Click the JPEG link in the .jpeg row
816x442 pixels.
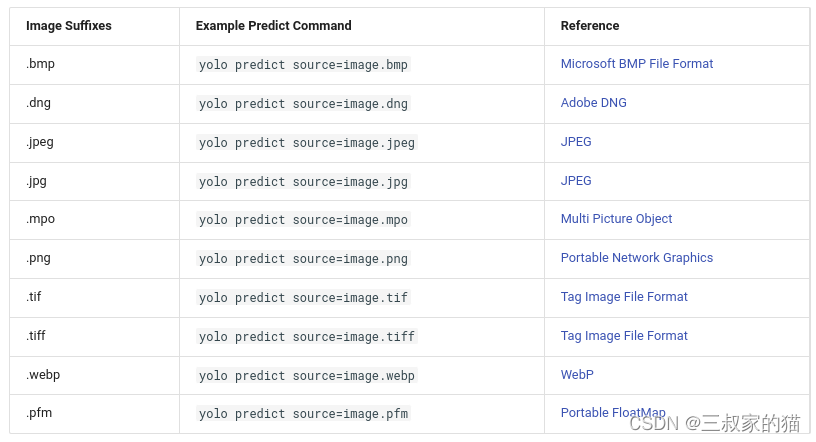pos(576,142)
